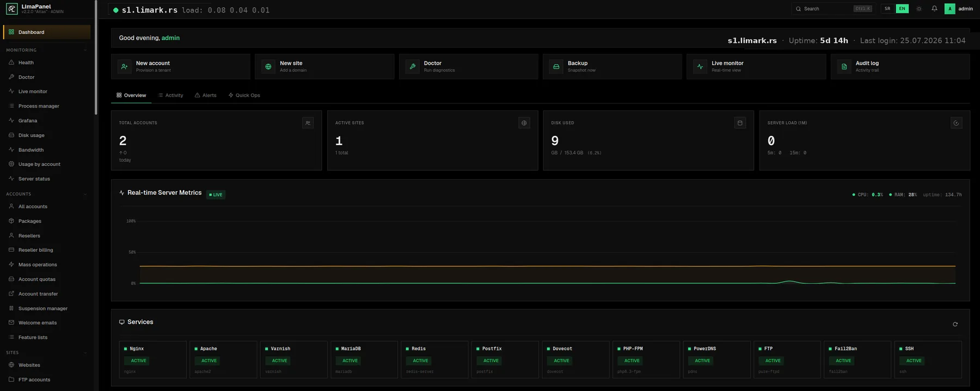Viewport: 980px width, 391px height.
Task: Click the New site quick action card
Action: pyautogui.click(x=324, y=66)
